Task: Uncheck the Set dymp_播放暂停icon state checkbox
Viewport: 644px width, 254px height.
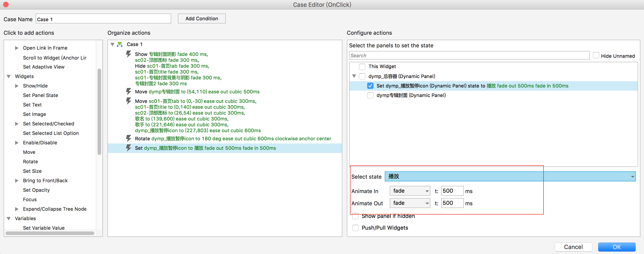Action: pos(370,86)
